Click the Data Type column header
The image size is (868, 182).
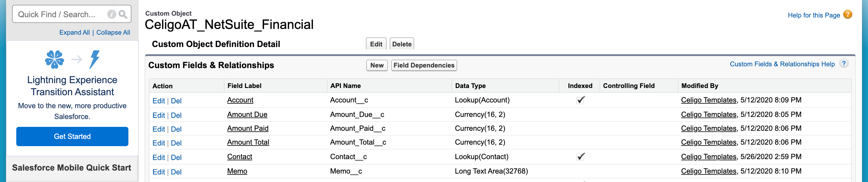pyautogui.click(x=470, y=86)
